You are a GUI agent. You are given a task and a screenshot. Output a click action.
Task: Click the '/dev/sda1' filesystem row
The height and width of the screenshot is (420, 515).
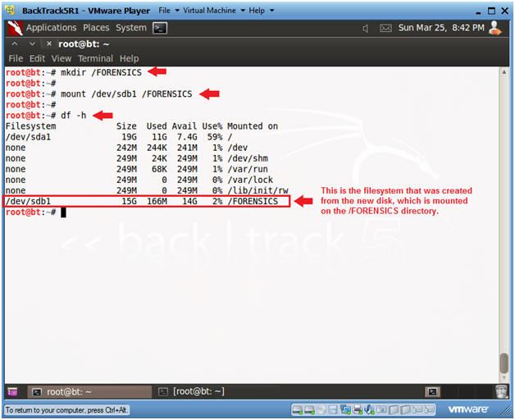(x=119, y=137)
